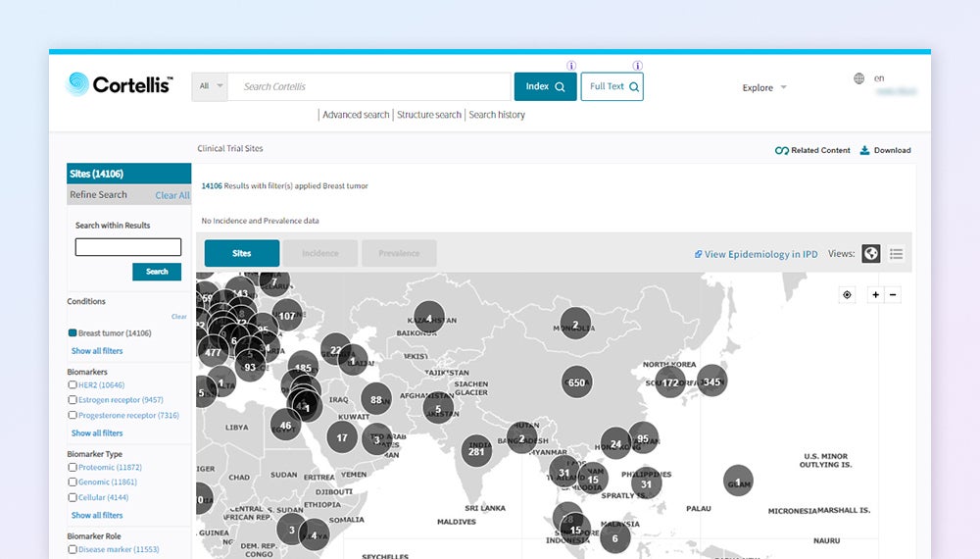The width and height of the screenshot is (980, 559).
Task: Show all filters under Biomarkers
Action: 97,432
